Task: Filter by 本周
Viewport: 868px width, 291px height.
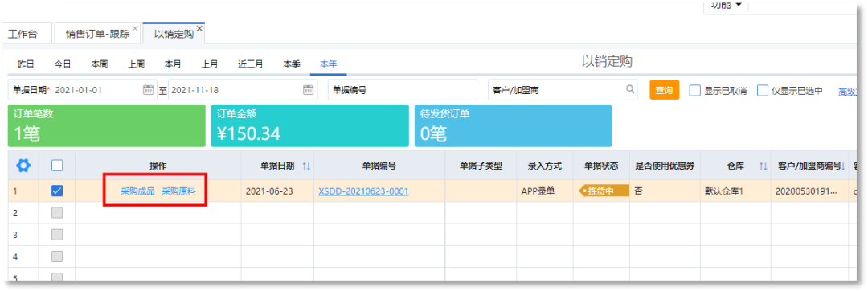Action: click(100, 64)
